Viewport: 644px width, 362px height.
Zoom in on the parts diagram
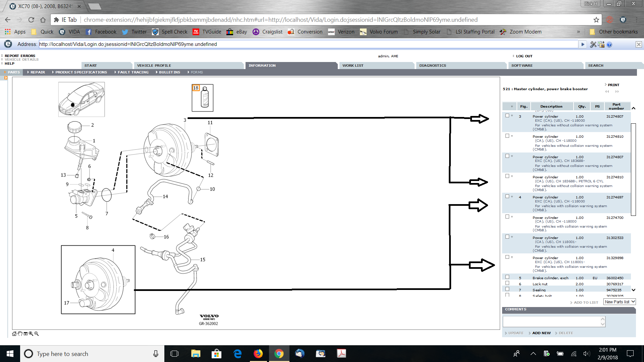pyautogui.click(x=31, y=334)
